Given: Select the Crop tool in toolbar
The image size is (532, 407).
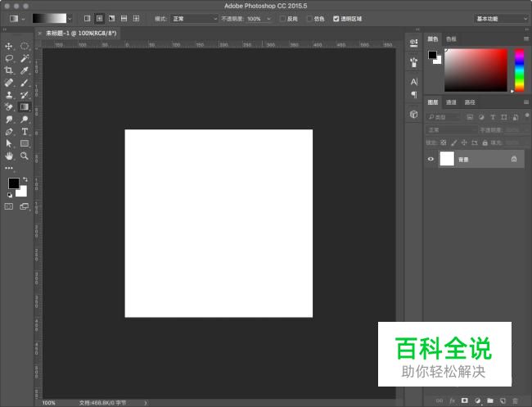Looking at the screenshot, I should (x=9, y=71).
